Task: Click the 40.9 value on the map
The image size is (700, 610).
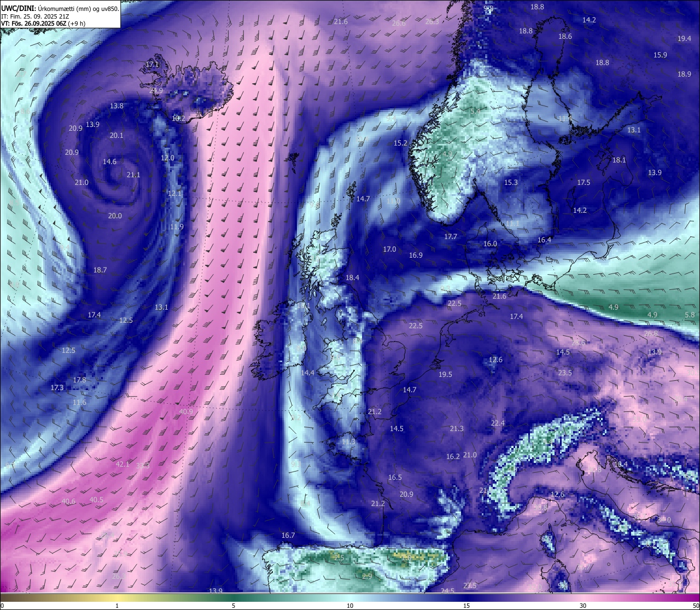Action: click(x=186, y=412)
